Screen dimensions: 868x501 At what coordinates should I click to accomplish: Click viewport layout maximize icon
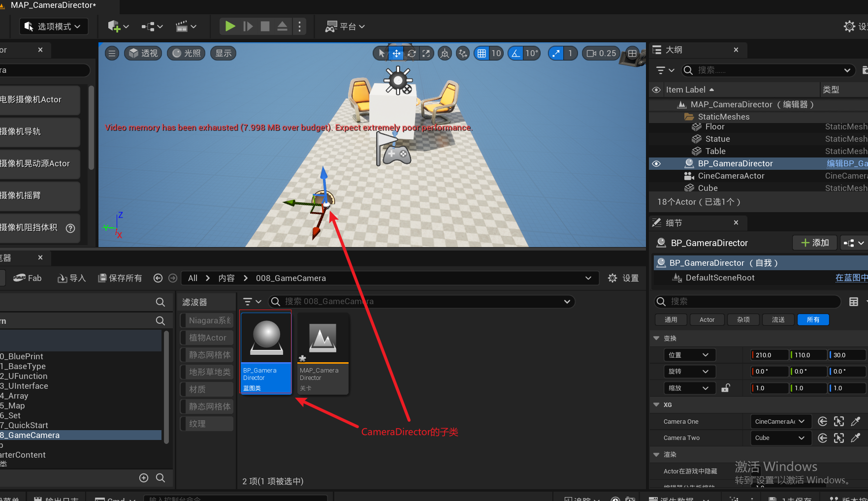(632, 53)
